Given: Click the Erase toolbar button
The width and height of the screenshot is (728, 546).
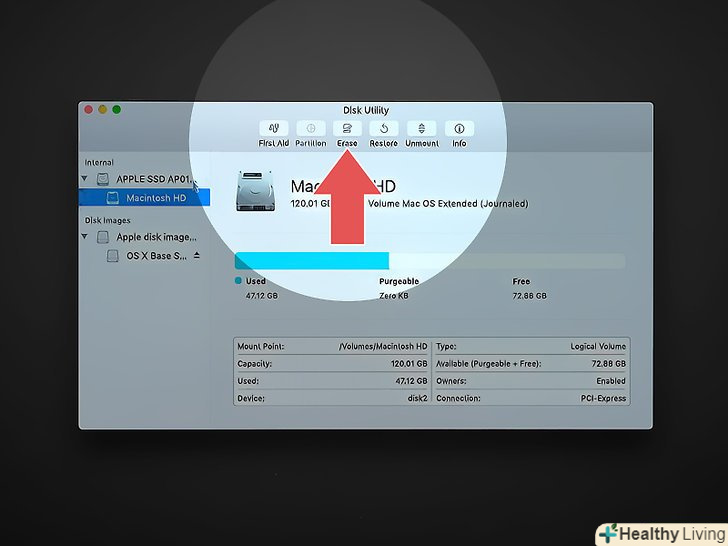Looking at the screenshot, I should pyautogui.click(x=347, y=129).
